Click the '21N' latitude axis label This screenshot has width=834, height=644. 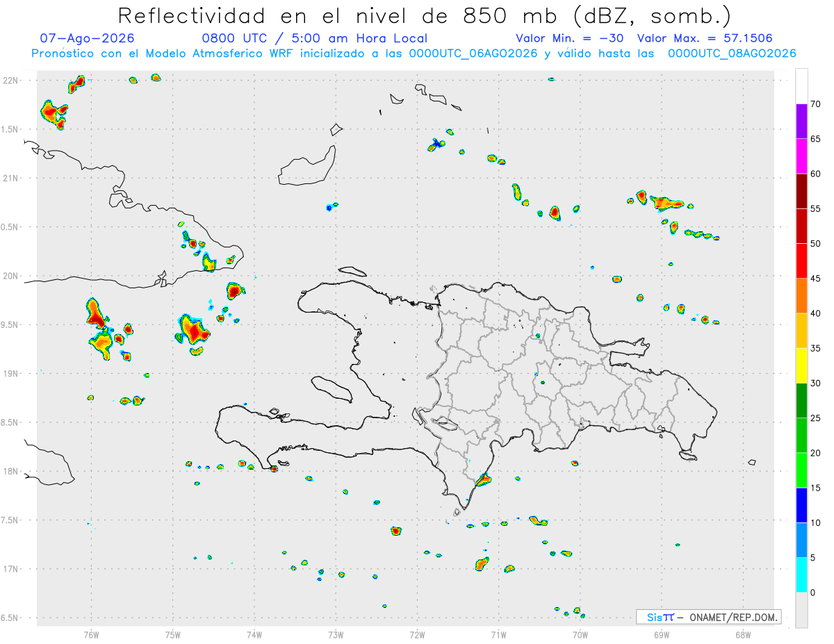(11, 178)
